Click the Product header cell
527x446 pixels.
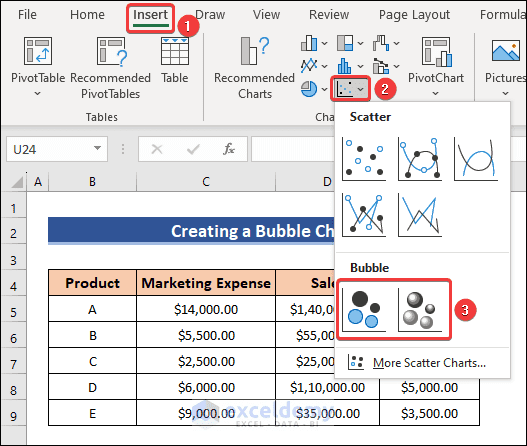click(92, 283)
